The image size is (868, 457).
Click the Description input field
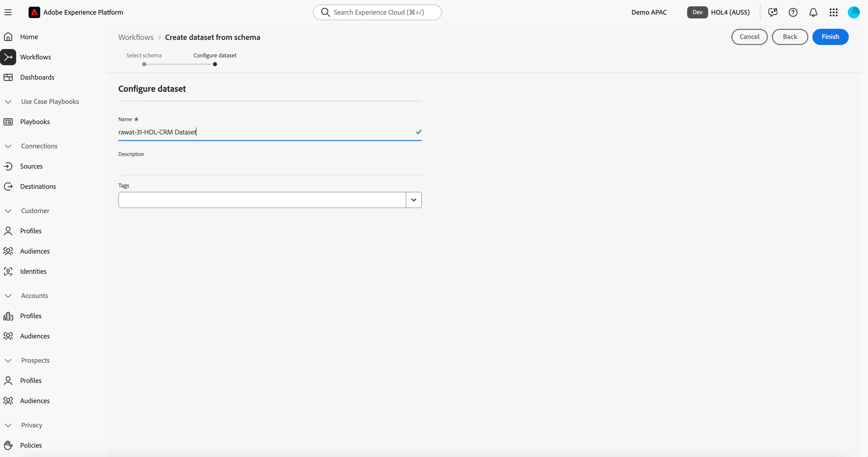270,167
